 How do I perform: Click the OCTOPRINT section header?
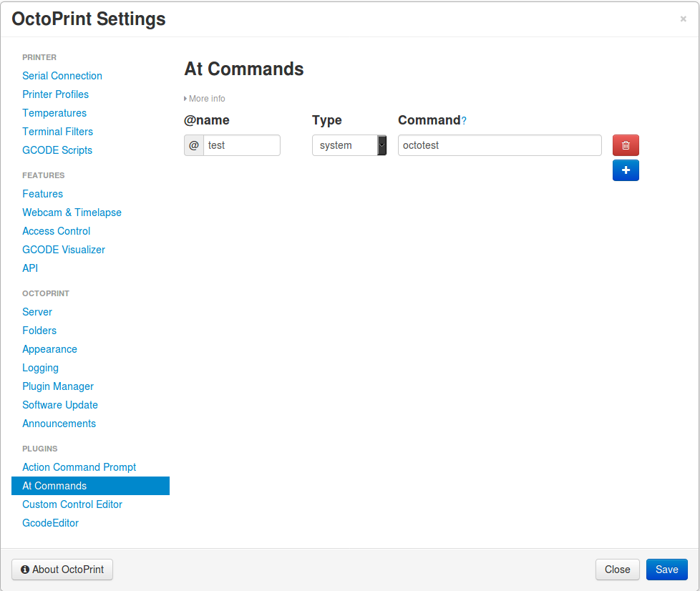46,293
